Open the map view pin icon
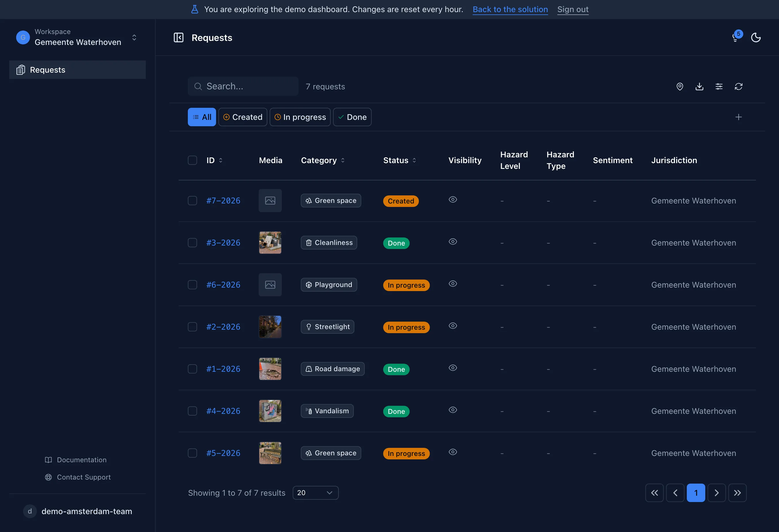This screenshot has height=532, width=779. [x=679, y=86]
